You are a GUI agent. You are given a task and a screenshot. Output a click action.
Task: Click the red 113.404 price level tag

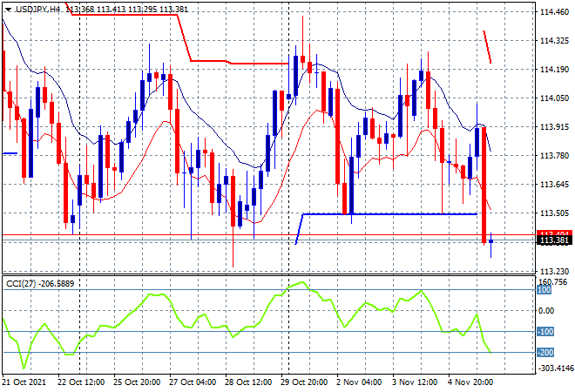tap(554, 233)
